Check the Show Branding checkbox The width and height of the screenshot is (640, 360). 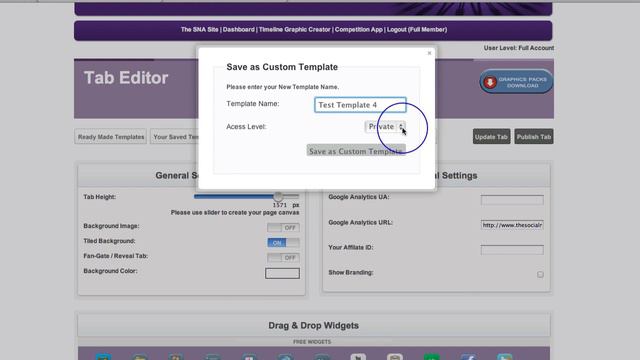[x=540, y=274]
